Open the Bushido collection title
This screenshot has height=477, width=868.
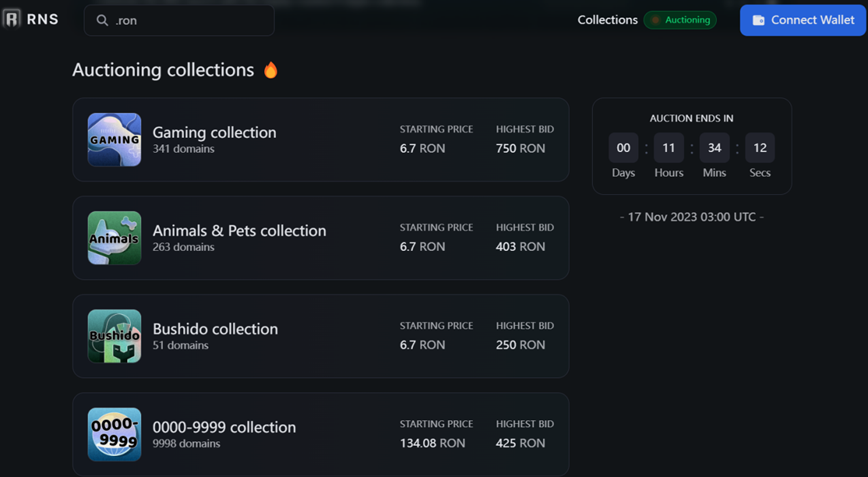pyautogui.click(x=215, y=328)
